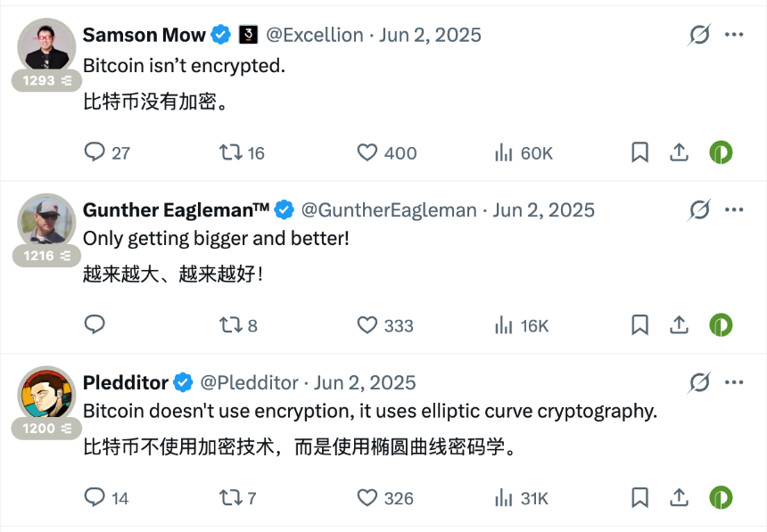This screenshot has height=532, width=767.
Task: Click the green translation icon under Pledditor's tweet
Action: 721,496
